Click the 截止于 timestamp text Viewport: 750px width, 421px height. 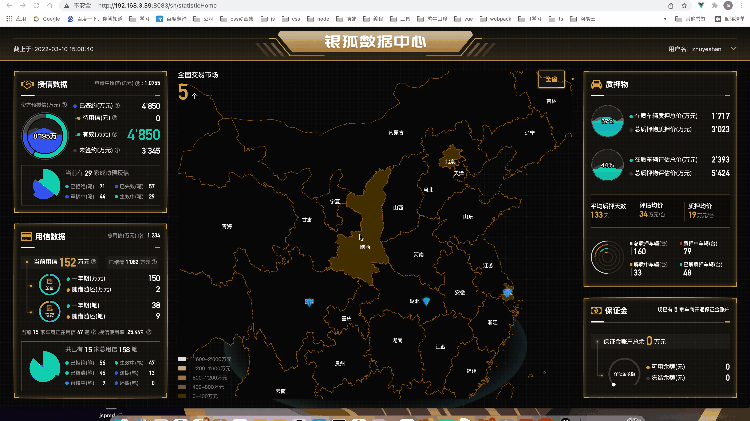[53, 49]
